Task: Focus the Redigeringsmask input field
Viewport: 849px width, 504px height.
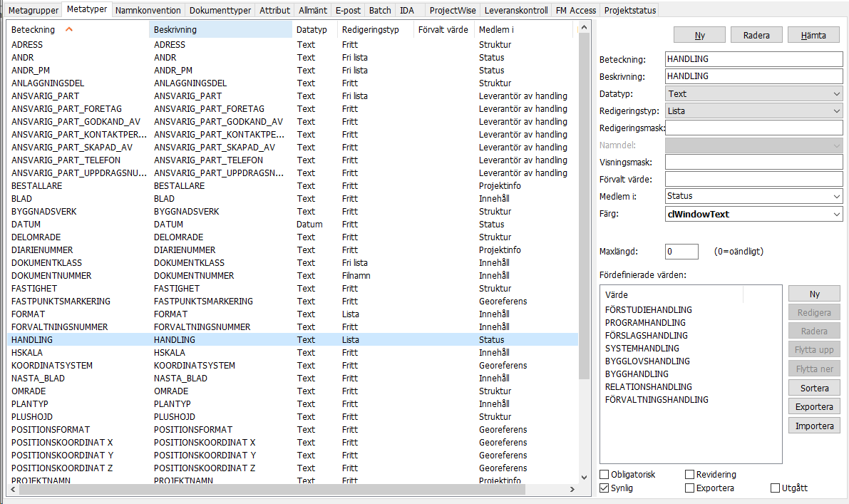Action: click(753, 128)
